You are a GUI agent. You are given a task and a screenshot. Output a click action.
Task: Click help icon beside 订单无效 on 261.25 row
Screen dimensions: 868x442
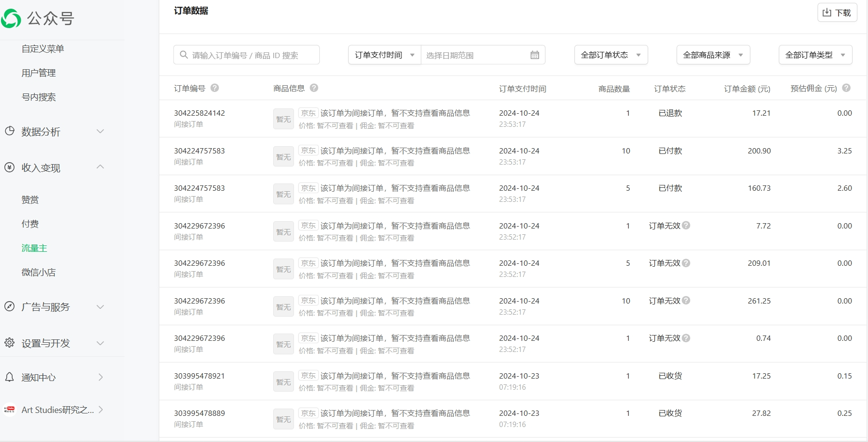tap(686, 301)
